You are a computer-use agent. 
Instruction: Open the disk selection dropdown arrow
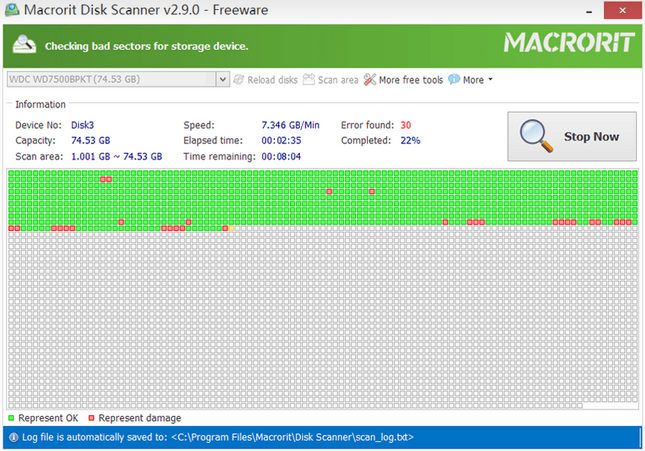223,79
